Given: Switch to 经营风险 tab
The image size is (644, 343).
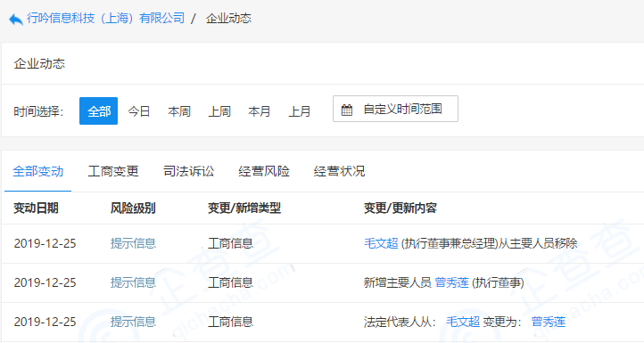Looking at the screenshot, I should click(264, 171).
